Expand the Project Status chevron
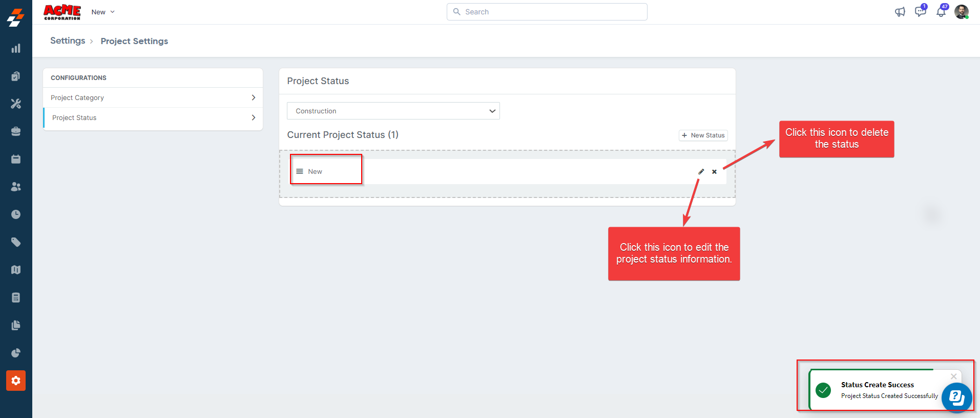 point(254,117)
